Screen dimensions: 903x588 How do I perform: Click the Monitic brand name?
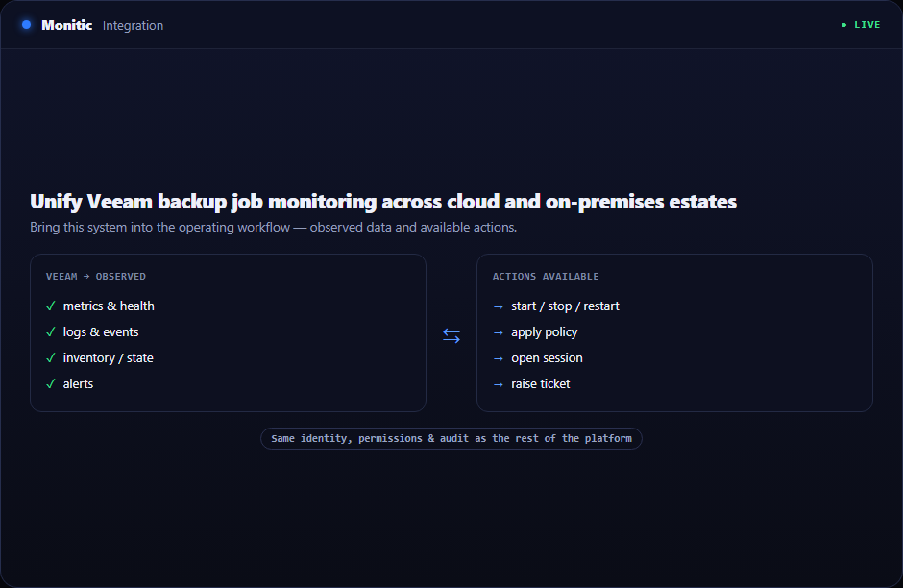pos(67,25)
